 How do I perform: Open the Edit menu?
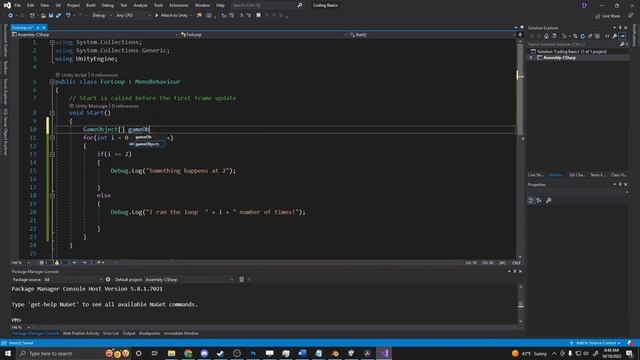31,5
